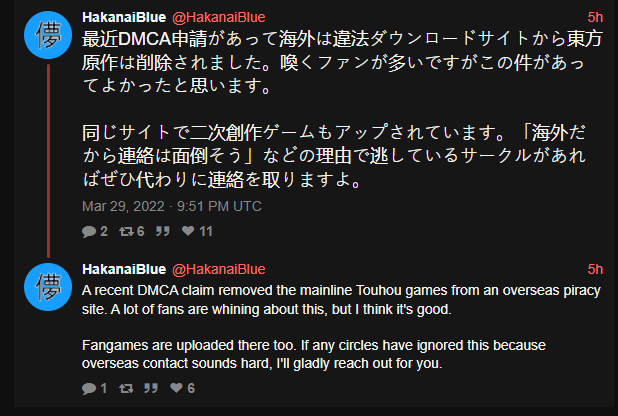Click the reply icon on the Japanese tweet
Viewport: 618px width, 416px height.
[x=89, y=231]
